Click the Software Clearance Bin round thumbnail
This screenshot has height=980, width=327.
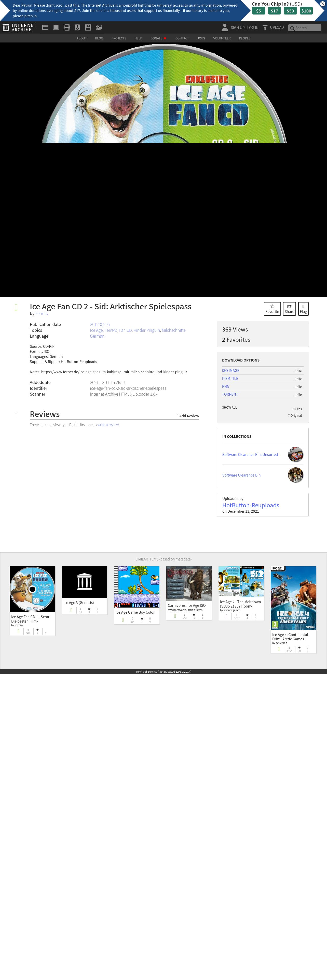[x=295, y=475]
